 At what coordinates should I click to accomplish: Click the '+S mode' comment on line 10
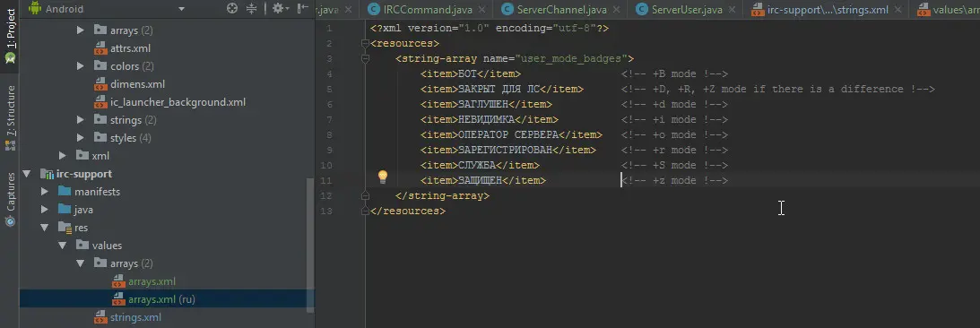pos(674,166)
